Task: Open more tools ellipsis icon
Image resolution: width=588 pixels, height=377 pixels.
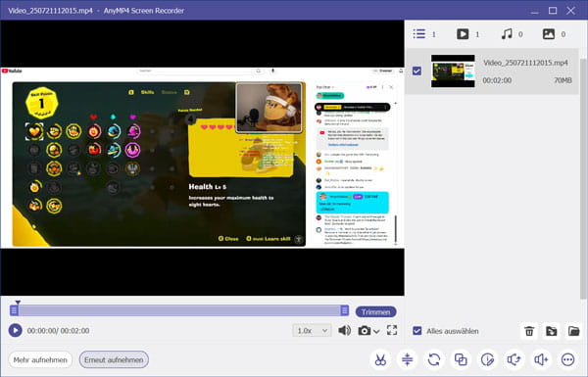Action: click(x=567, y=359)
